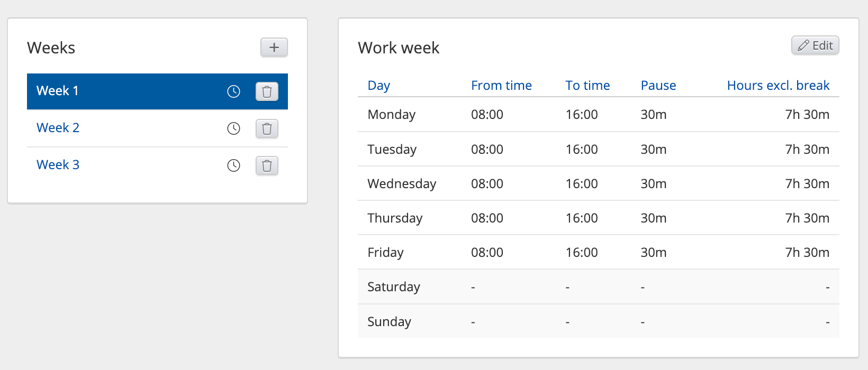Click the To time column header
The width and height of the screenshot is (868, 370).
click(587, 86)
